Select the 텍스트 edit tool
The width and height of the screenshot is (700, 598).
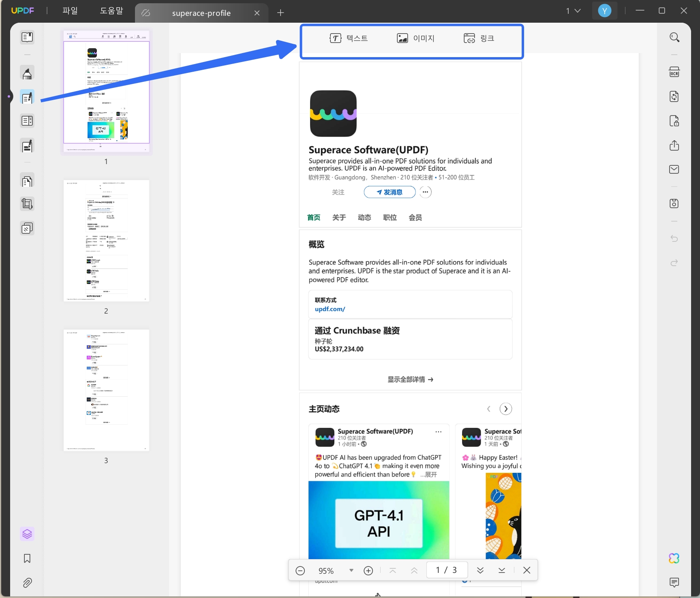pos(349,38)
